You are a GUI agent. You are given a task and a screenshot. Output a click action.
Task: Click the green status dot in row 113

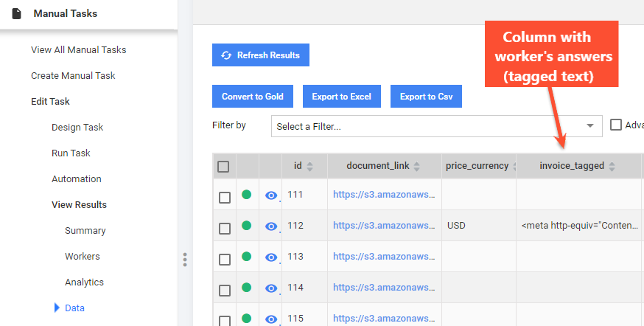246,257
